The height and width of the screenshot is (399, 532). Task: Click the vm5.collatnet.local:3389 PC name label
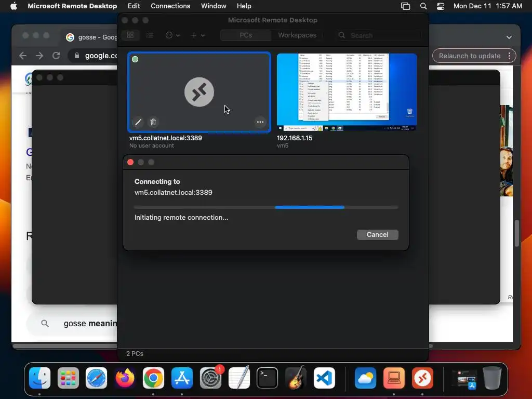coord(166,138)
